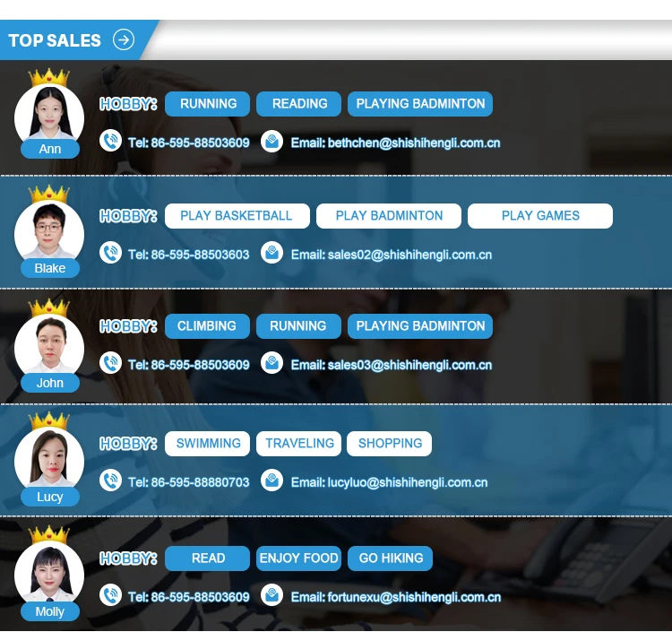
Task: Click the HOBBY label in Blake's row
Action: (x=128, y=216)
